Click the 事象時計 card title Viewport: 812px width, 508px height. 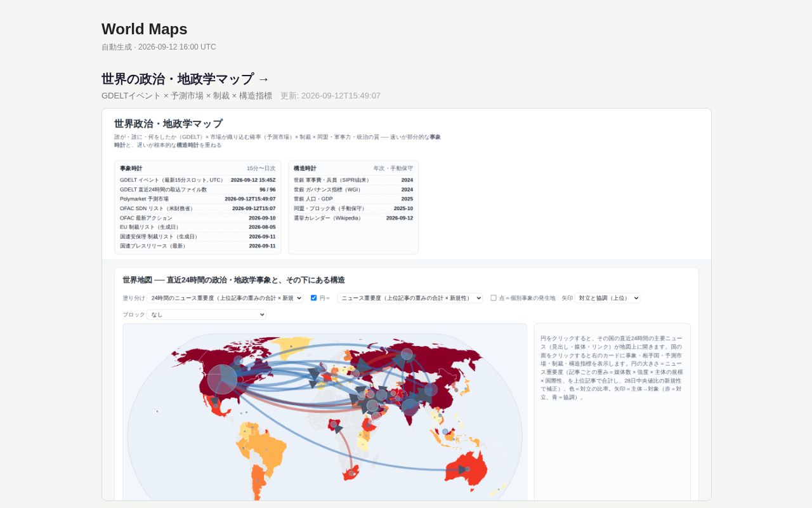pos(131,168)
